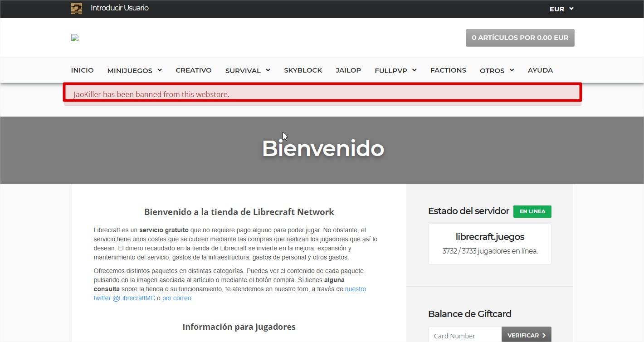644x342 pixels.
Task: Click the JaoKiller banned alert message
Action: click(322, 94)
